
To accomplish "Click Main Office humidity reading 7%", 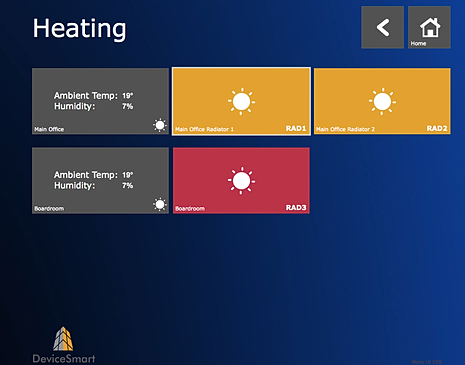I will click(127, 106).
